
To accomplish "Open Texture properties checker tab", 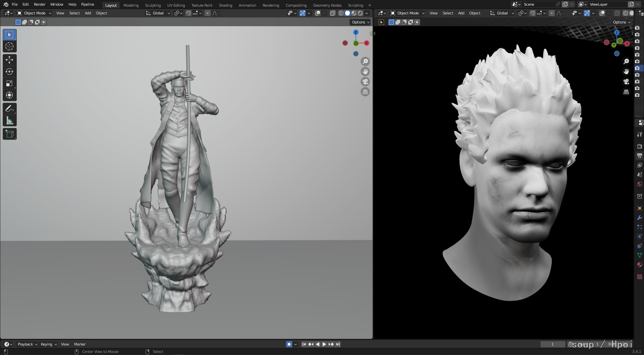I will click(640, 277).
